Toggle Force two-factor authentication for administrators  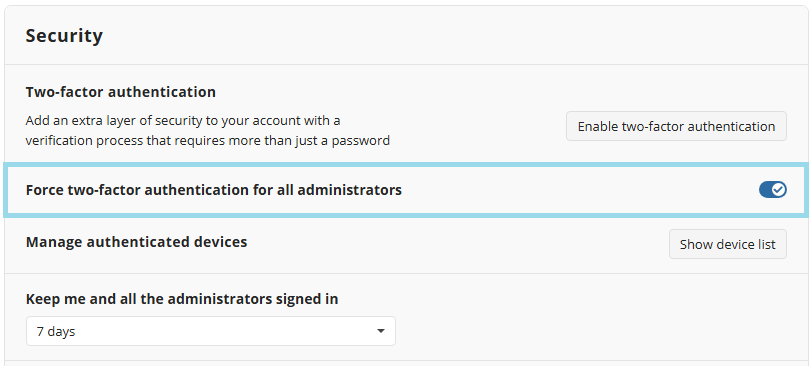tap(773, 190)
